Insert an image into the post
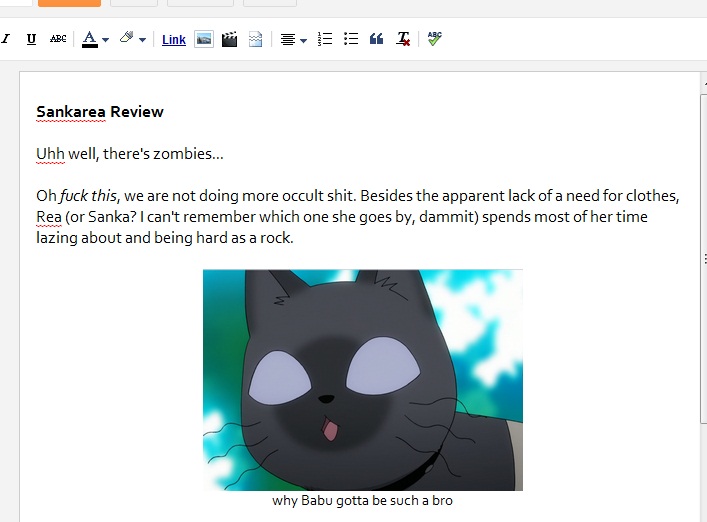Image resolution: width=707 pixels, height=522 pixels. 204,39
